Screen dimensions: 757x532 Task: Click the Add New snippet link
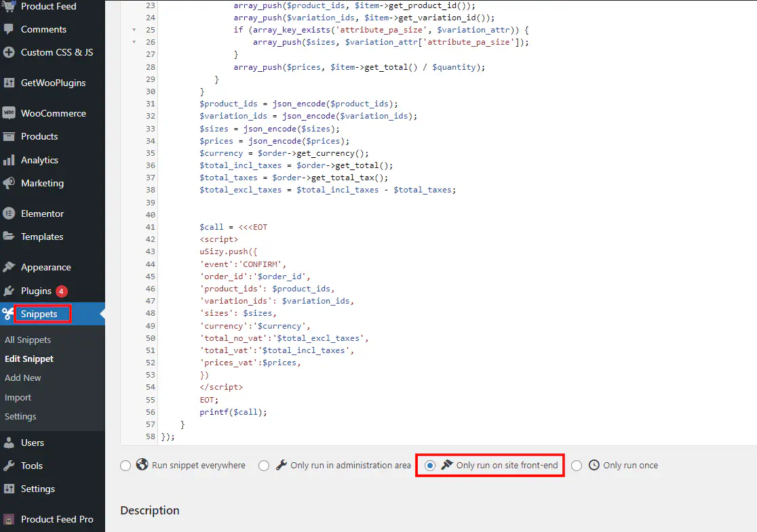(23, 377)
